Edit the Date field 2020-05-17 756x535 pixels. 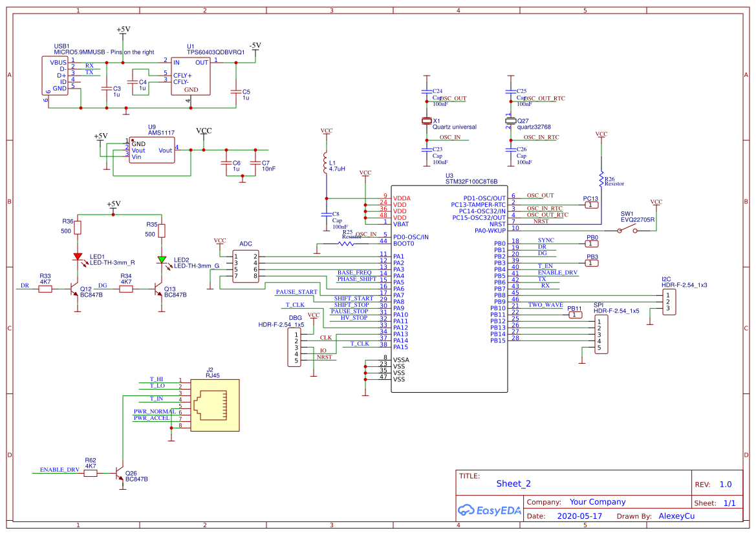click(579, 516)
